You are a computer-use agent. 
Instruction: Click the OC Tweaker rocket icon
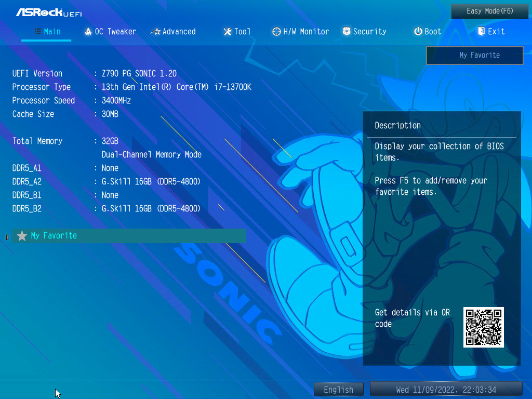tap(88, 32)
